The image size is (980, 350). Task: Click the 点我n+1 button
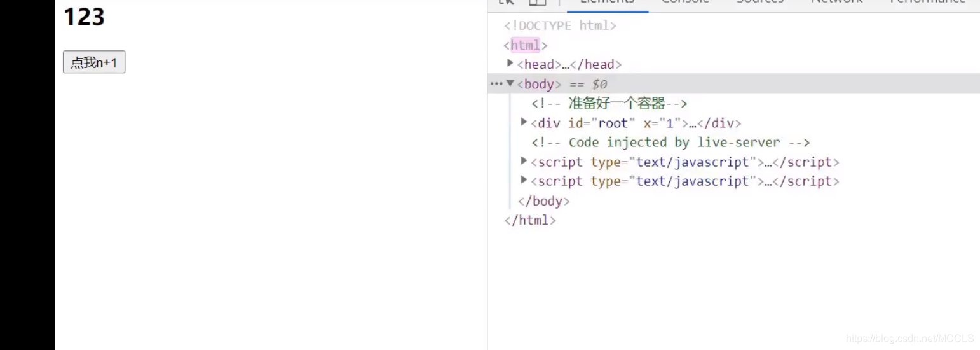tap(94, 62)
